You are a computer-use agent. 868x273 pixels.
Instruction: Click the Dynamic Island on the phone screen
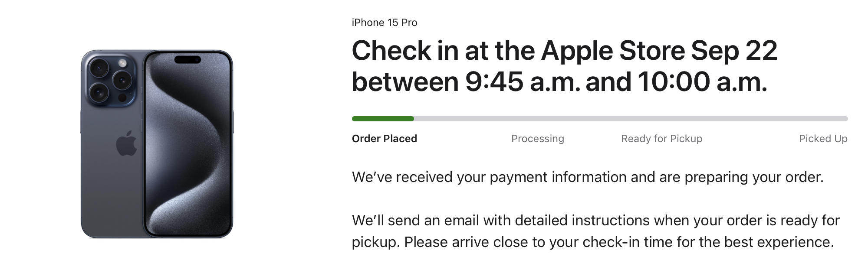point(187,59)
